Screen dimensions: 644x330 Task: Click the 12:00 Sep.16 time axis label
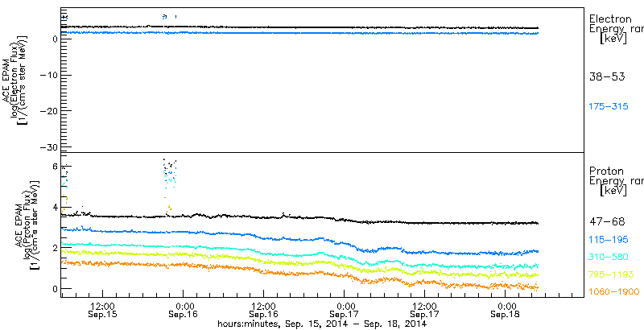click(263, 311)
